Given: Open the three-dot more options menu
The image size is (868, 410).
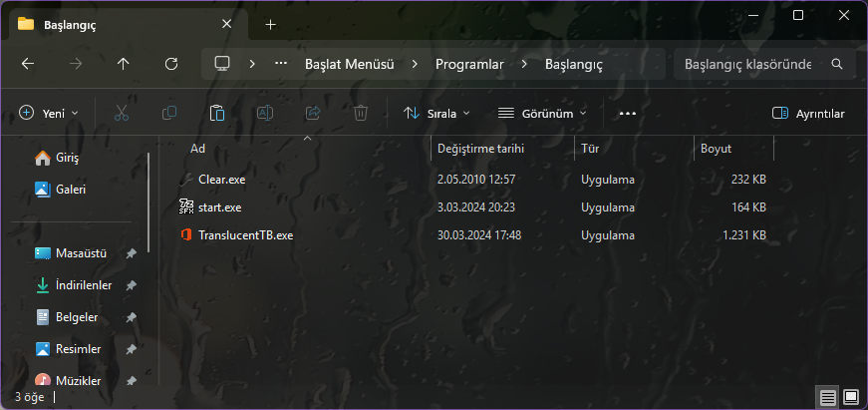Looking at the screenshot, I should click(627, 114).
